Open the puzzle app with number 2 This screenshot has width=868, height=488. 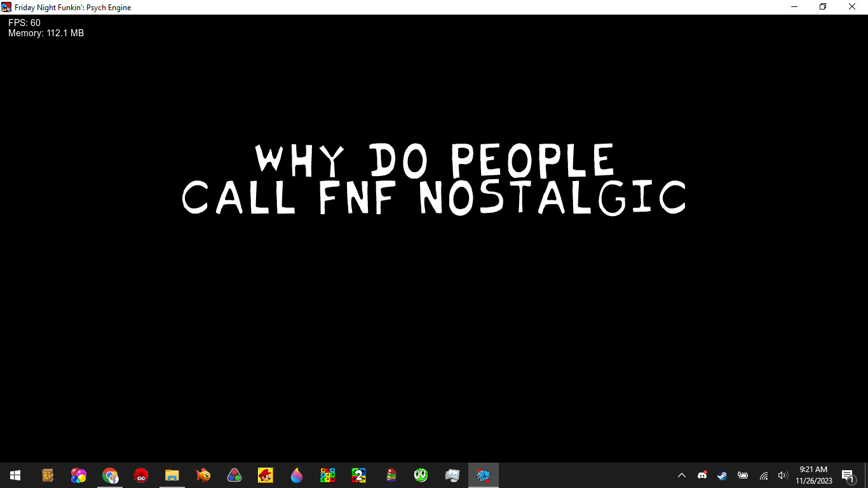pyautogui.click(x=359, y=475)
